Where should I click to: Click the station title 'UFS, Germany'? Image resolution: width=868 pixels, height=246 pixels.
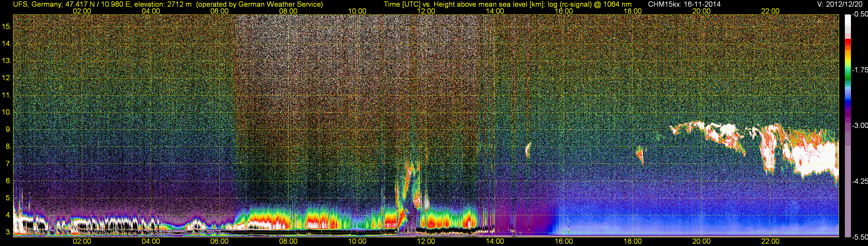click(37, 4)
